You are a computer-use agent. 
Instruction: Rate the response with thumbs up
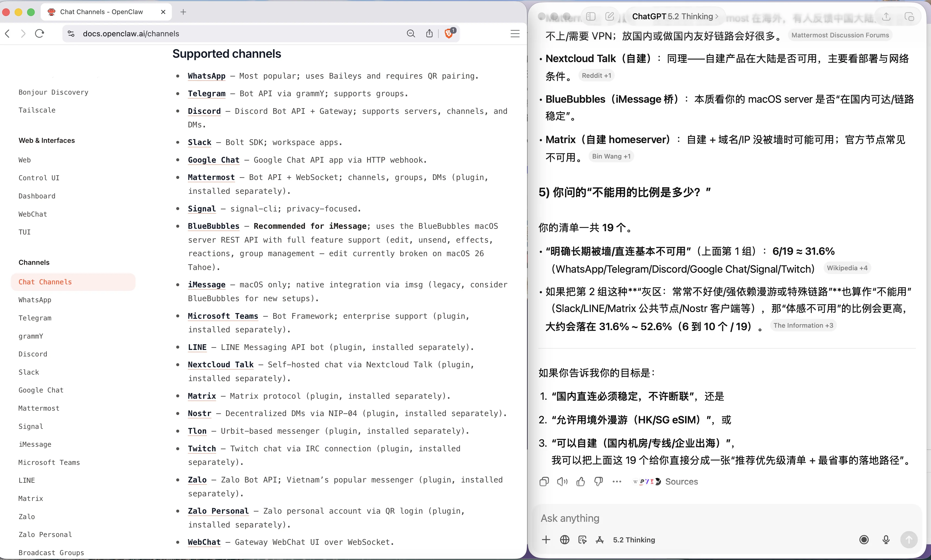pyautogui.click(x=580, y=482)
